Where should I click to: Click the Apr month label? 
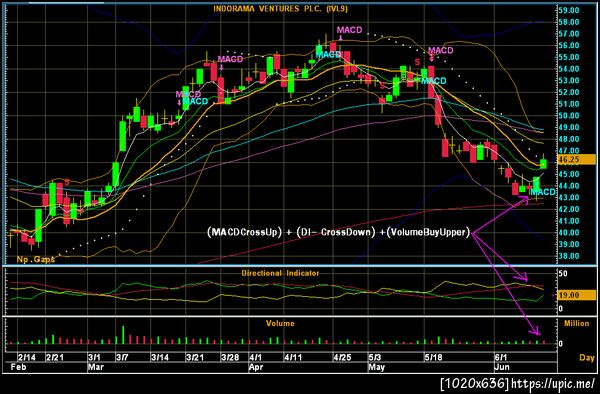pos(256,367)
